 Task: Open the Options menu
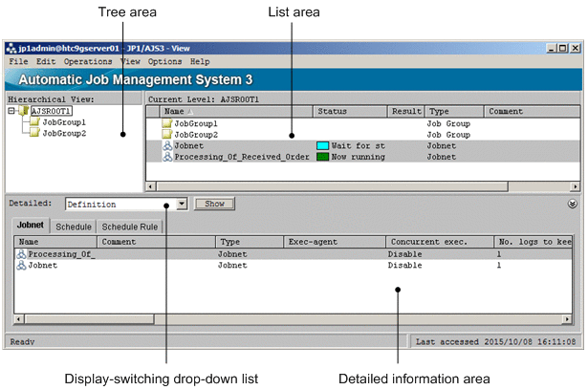[164, 61]
